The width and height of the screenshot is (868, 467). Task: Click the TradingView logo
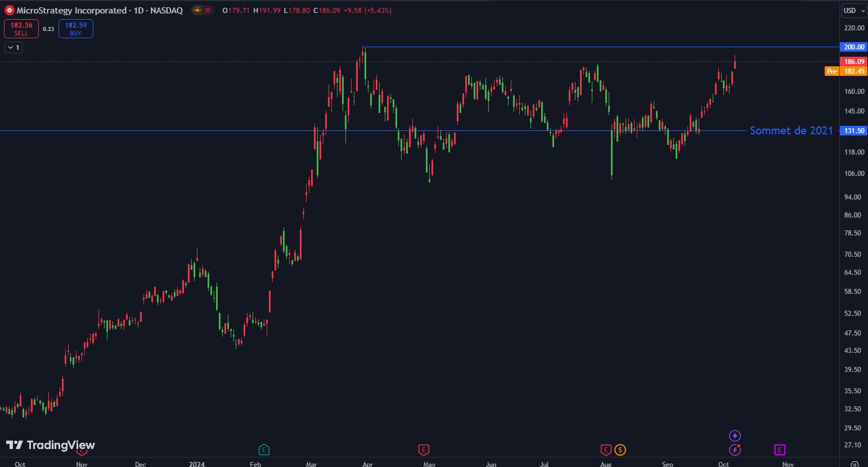tap(51, 445)
